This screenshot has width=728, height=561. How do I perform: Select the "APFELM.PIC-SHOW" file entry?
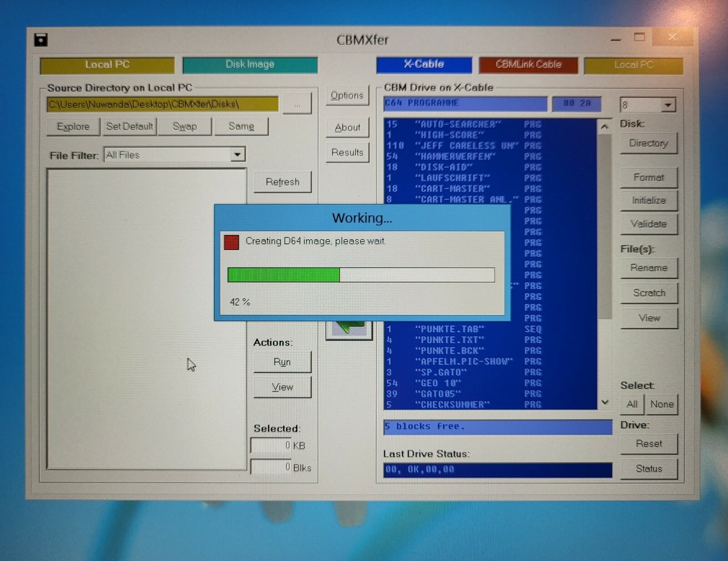coord(490,362)
